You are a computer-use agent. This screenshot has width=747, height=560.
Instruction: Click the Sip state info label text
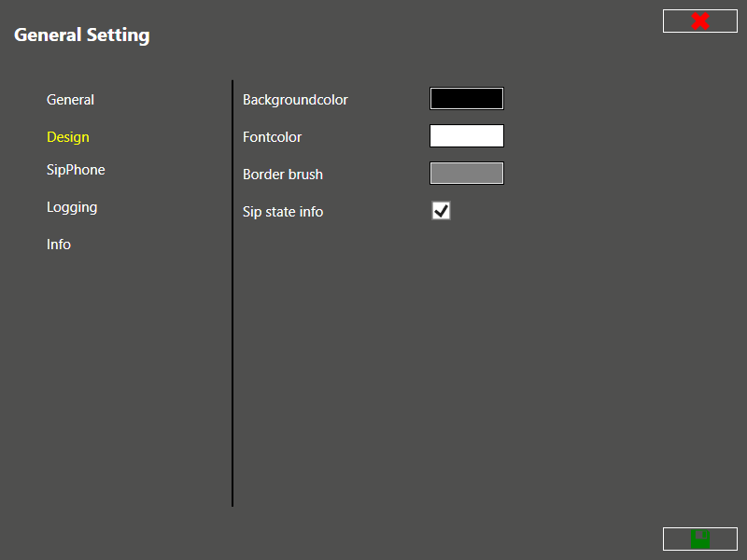(x=283, y=212)
